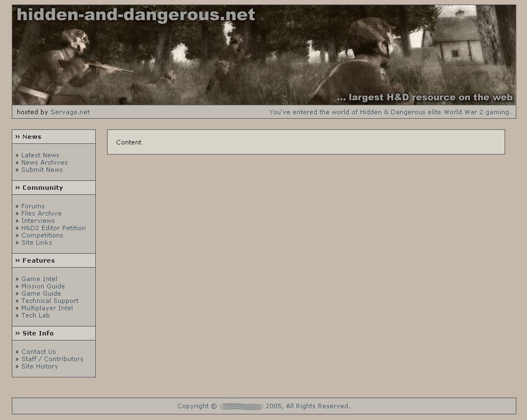The width and height of the screenshot is (527, 420).
Task: Visit the Forums link
Action: (33, 206)
